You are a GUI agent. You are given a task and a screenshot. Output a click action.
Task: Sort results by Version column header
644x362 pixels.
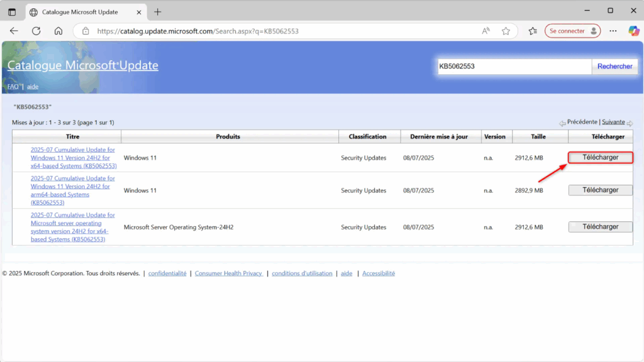click(495, 136)
